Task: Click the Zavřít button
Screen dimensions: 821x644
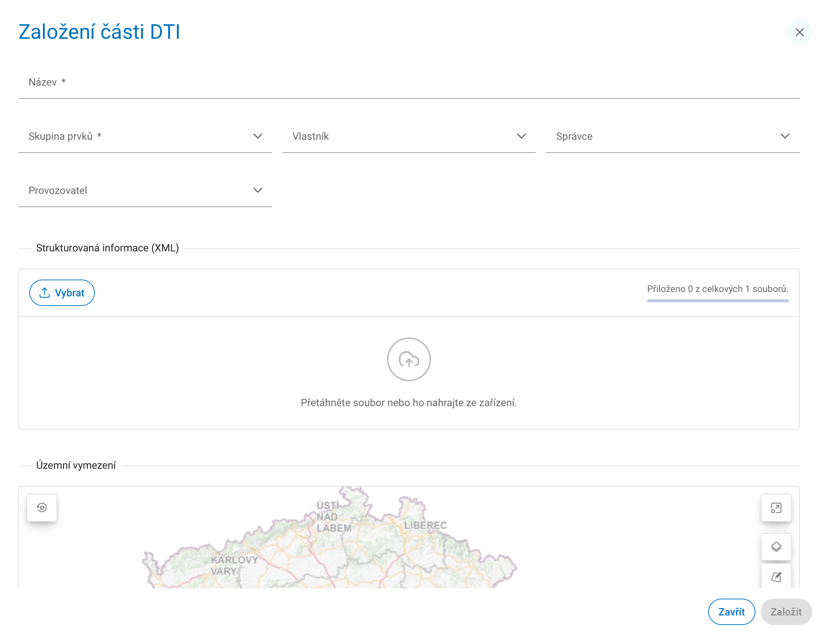Action: point(732,611)
